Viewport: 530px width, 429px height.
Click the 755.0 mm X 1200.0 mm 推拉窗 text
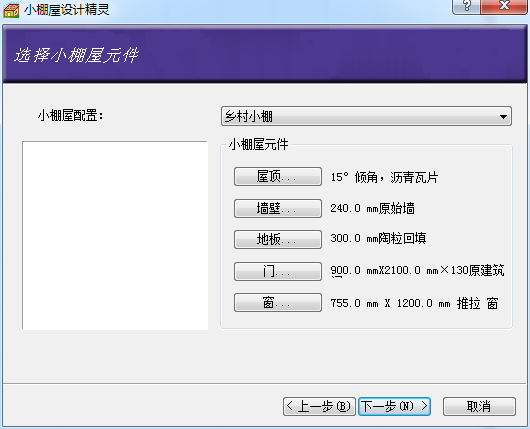point(414,303)
